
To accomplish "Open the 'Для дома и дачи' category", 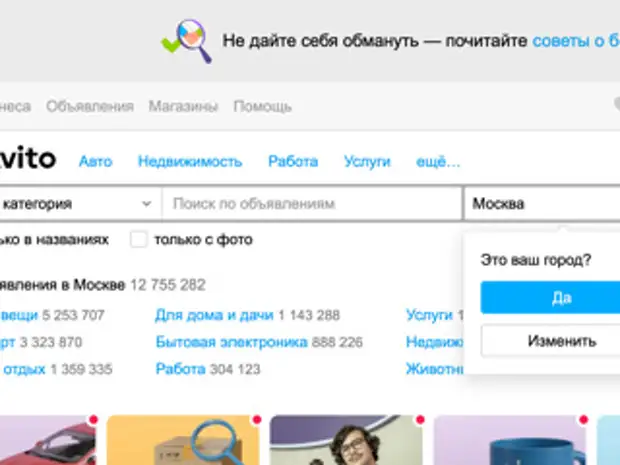I will (x=214, y=315).
